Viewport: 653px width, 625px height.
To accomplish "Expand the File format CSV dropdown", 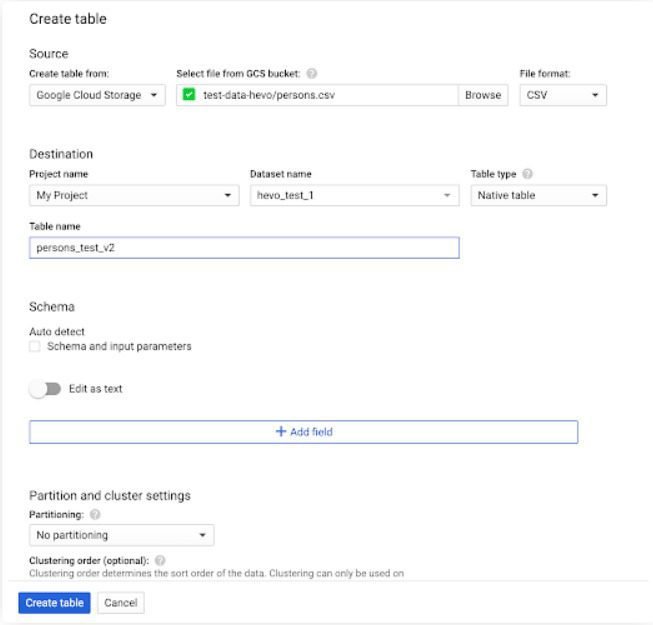I will (x=563, y=95).
